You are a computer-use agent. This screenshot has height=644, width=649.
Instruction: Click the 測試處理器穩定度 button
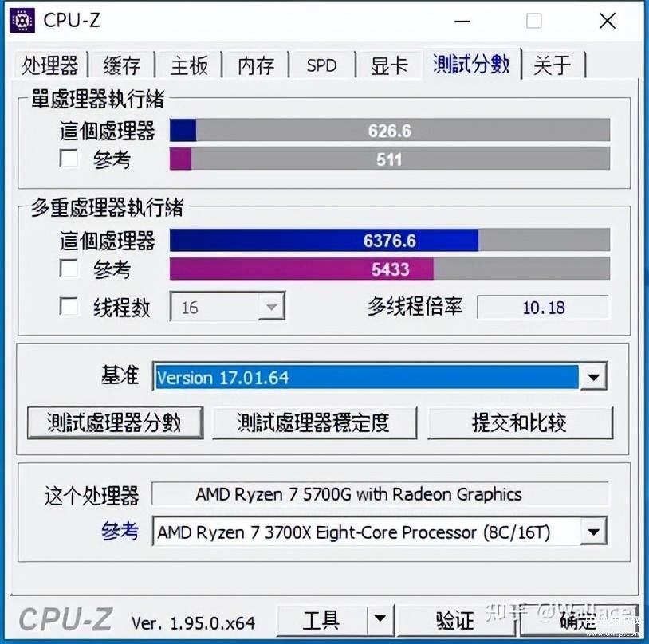point(314,422)
